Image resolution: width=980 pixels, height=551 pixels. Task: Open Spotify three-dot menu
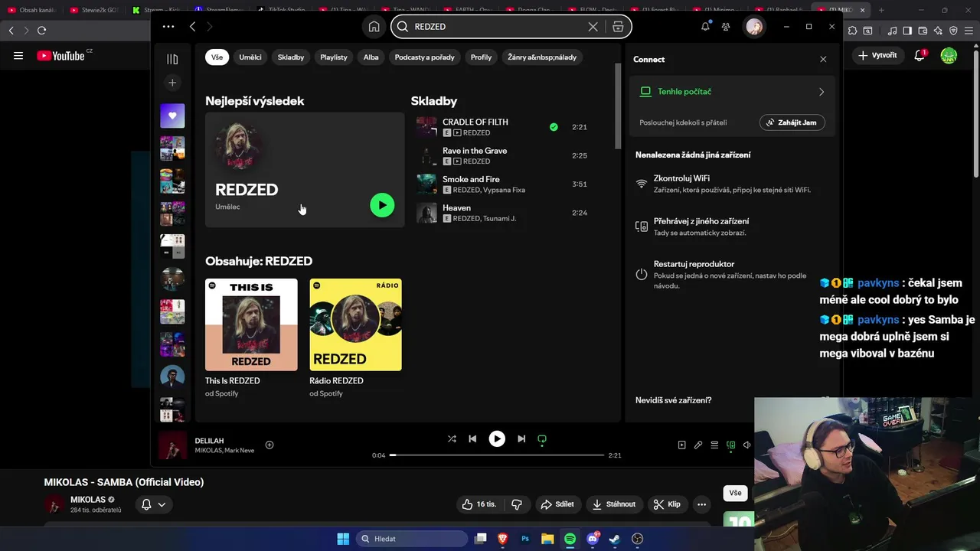168,27
